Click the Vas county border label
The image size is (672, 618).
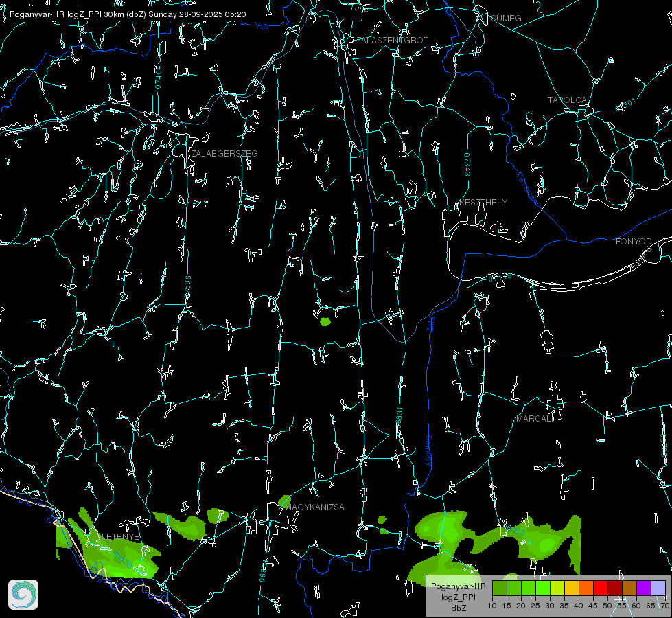(x=262, y=26)
